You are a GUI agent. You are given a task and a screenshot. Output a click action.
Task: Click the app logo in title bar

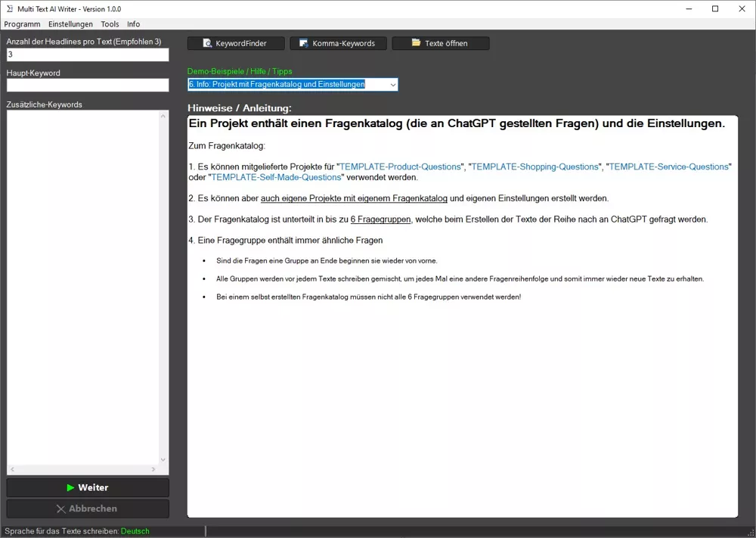(10, 8)
